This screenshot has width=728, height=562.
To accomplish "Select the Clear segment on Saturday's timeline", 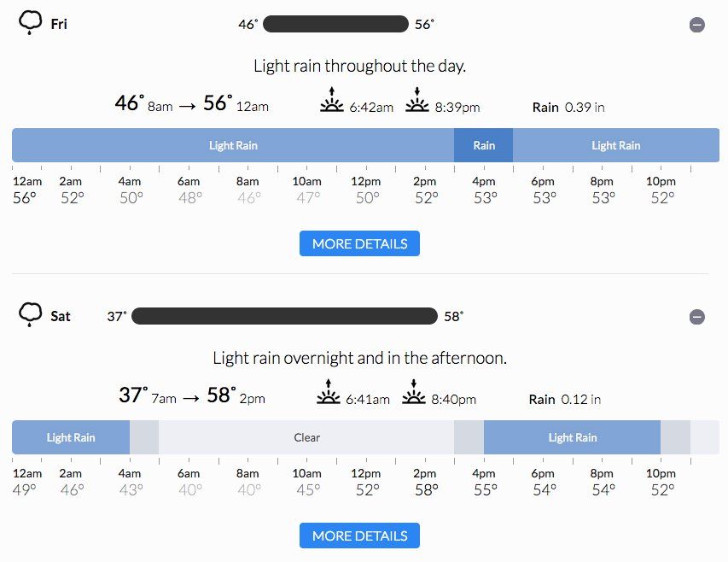I will 306,437.
